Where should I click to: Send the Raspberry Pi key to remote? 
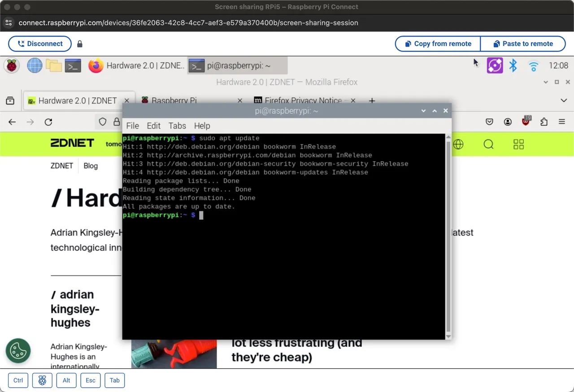tap(42, 380)
